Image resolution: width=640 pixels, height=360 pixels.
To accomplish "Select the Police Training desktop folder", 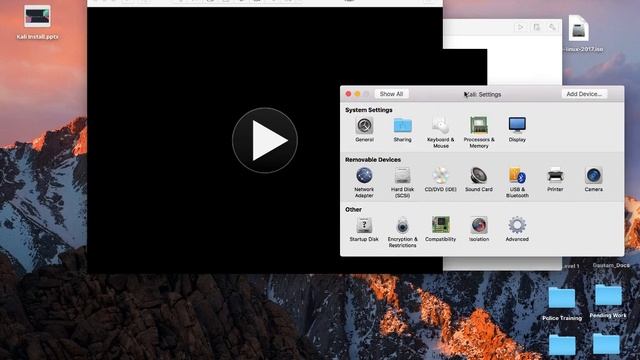I will [x=562, y=304].
